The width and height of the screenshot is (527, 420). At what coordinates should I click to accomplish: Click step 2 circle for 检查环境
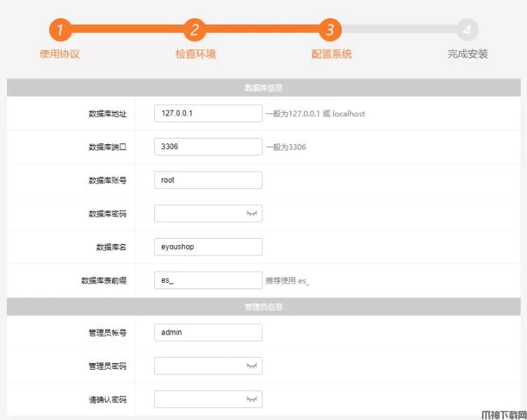coord(195,30)
